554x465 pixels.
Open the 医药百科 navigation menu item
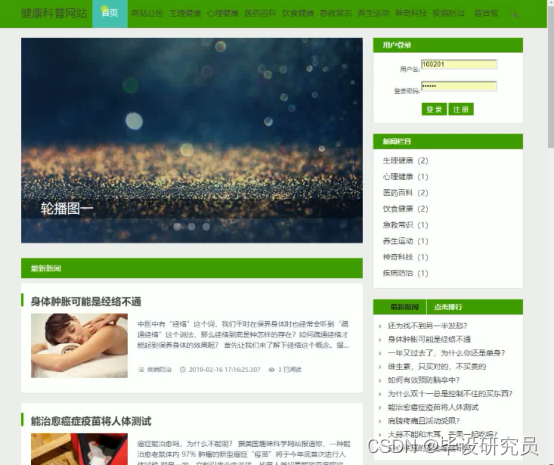coord(260,13)
